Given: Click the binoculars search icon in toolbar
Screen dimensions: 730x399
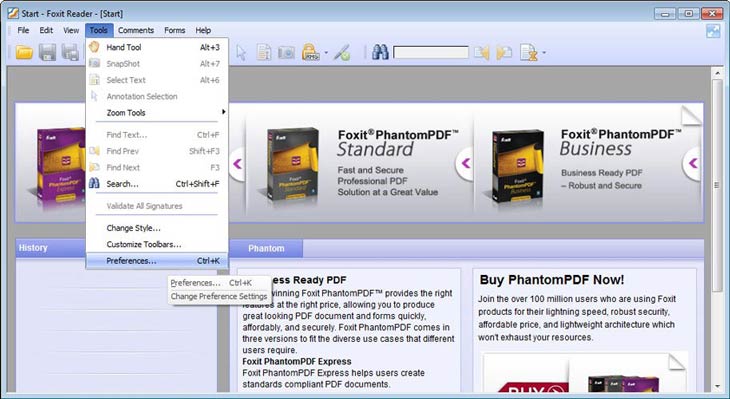Looking at the screenshot, I should [x=380, y=52].
